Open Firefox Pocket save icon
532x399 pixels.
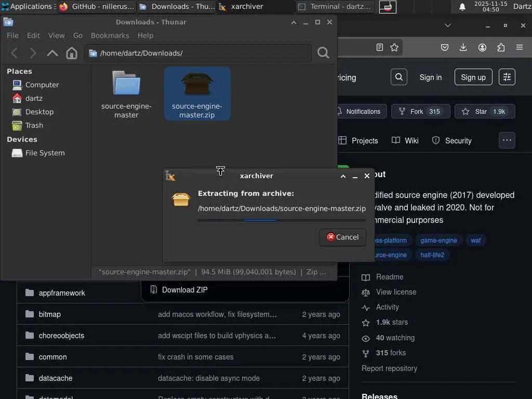(x=445, y=47)
